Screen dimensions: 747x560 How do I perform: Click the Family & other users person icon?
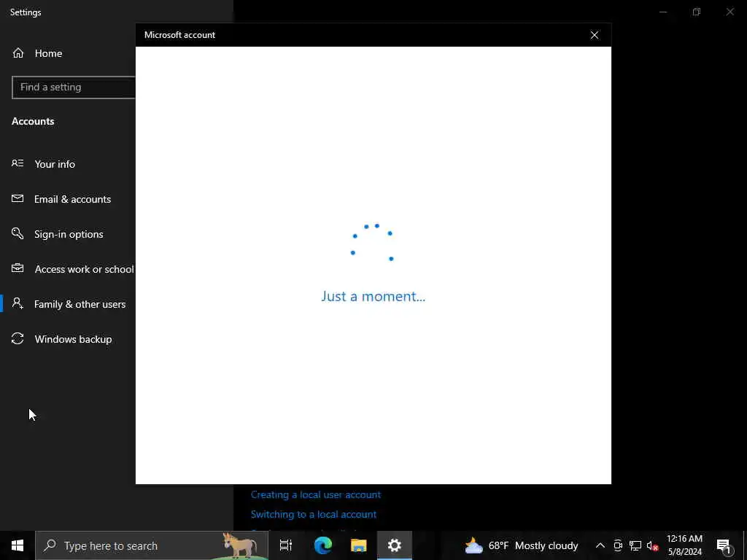[18, 303]
